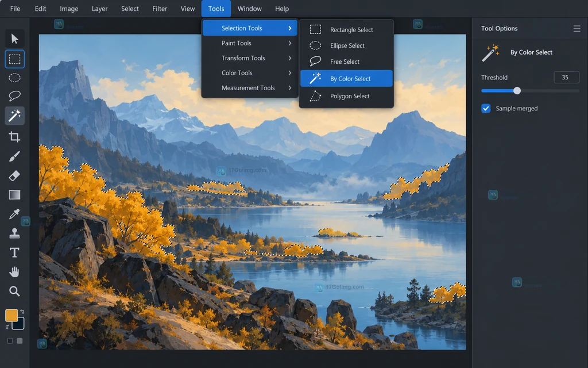This screenshot has height=368, width=588.
Task: Open the Layer menu
Action: click(x=100, y=9)
